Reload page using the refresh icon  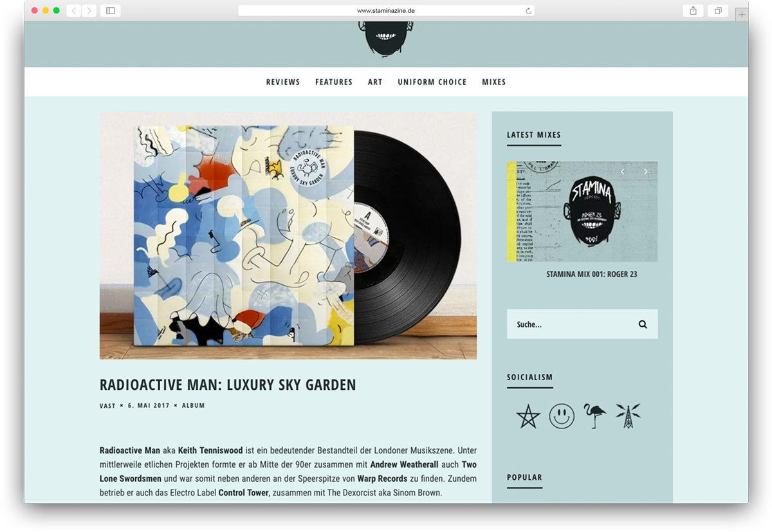coord(528,11)
